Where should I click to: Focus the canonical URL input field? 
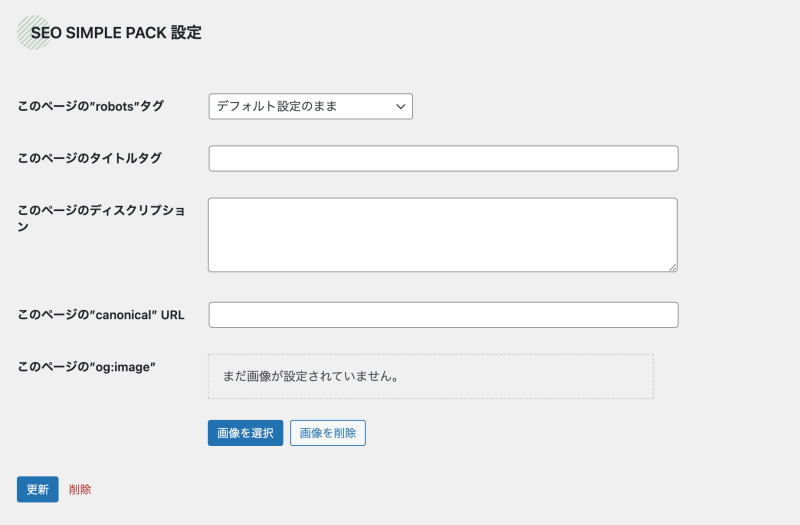click(x=443, y=315)
